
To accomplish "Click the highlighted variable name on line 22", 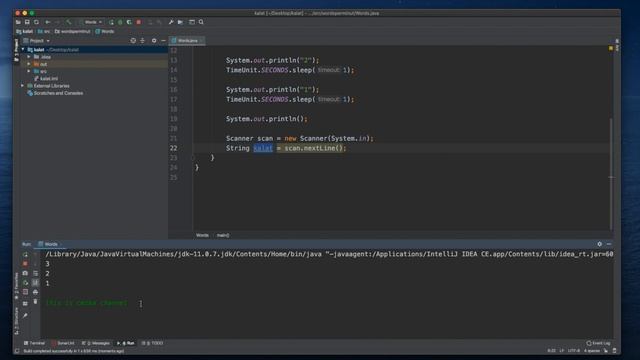I will (263, 148).
